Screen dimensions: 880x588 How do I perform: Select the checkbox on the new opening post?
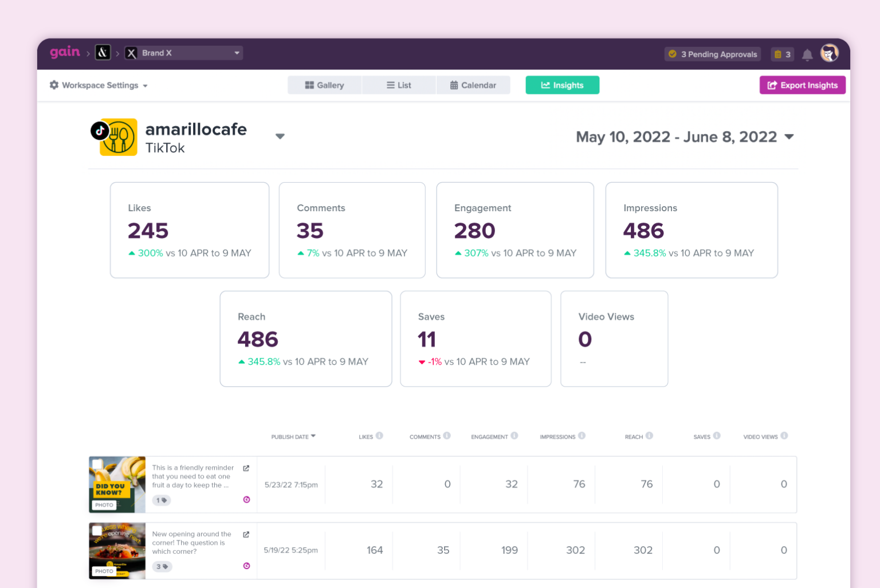[x=97, y=530]
